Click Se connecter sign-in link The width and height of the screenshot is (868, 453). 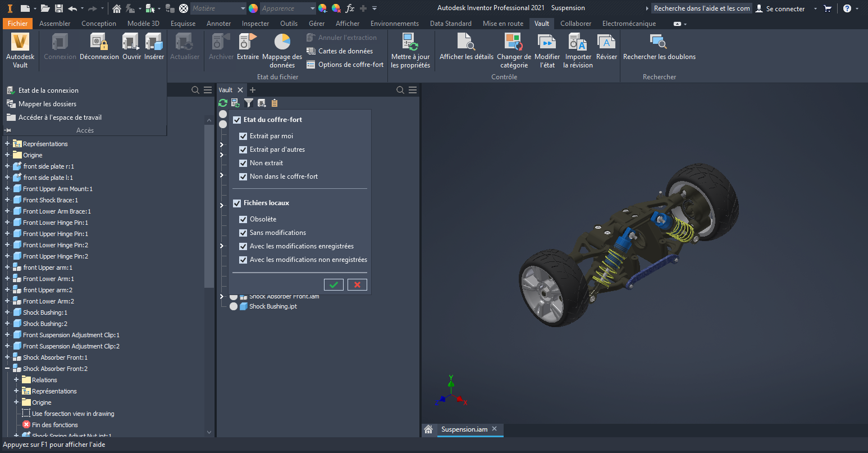780,8
